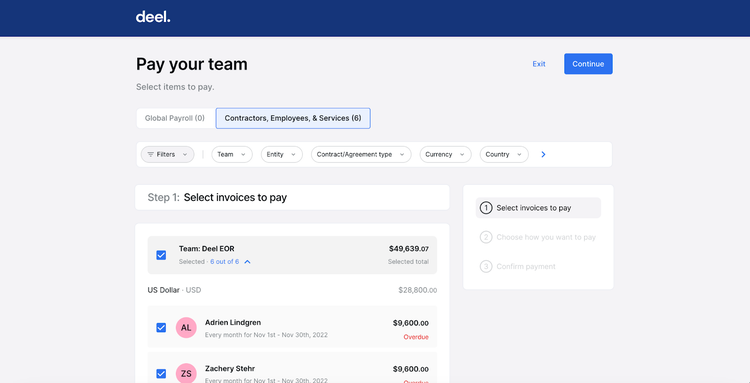Image resolution: width=750 pixels, height=383 pixels.
Task: Click the Pay your team heading
Action: [192, 64]
